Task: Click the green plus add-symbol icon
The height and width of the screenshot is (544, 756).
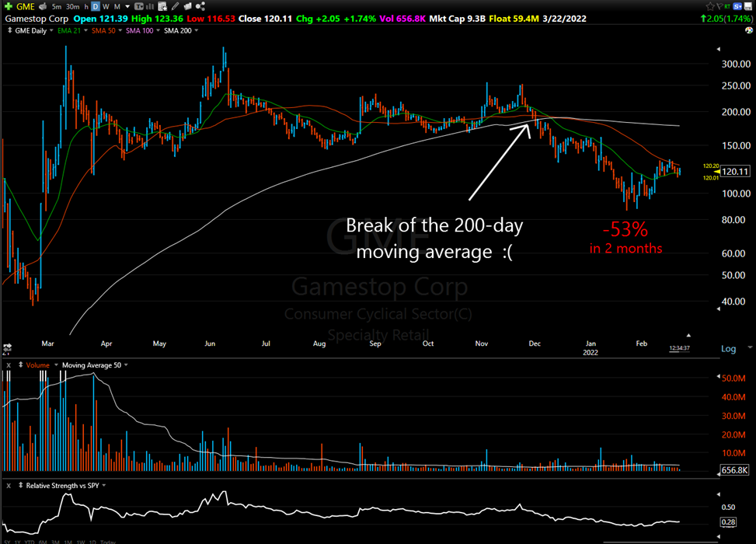Action: (9, 6)
